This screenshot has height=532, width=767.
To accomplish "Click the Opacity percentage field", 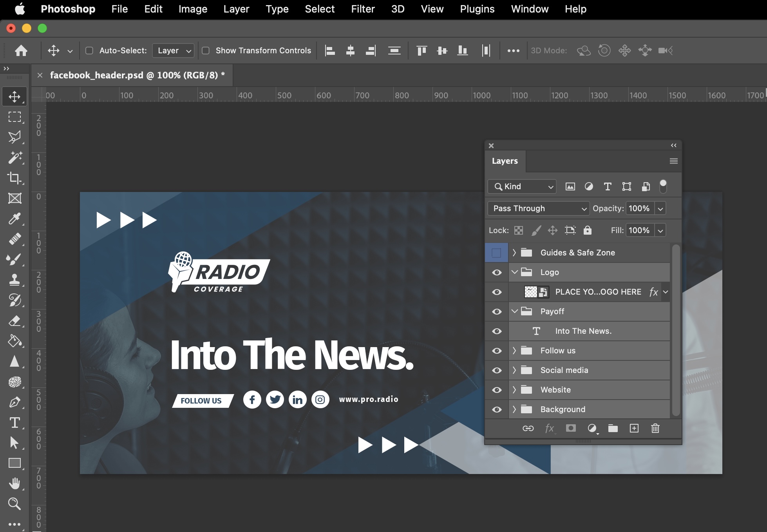I will click(639, 208).
